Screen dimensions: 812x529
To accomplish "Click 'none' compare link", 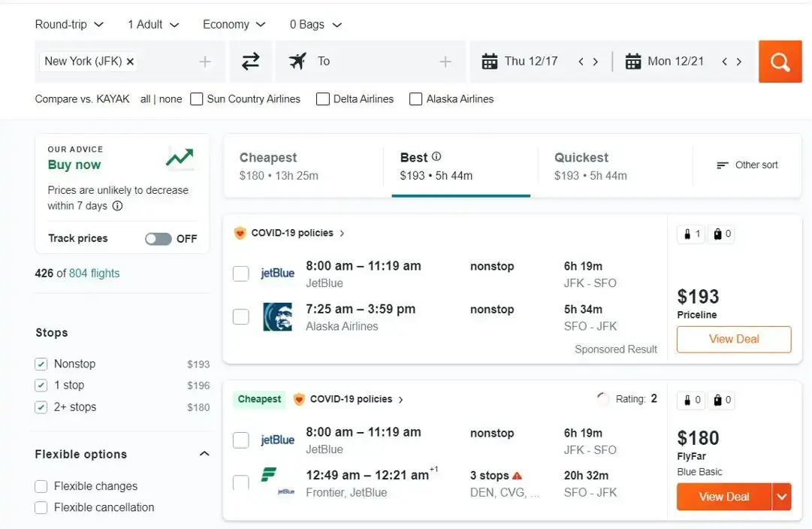I will pyautogui.click(x=171, y=99).
